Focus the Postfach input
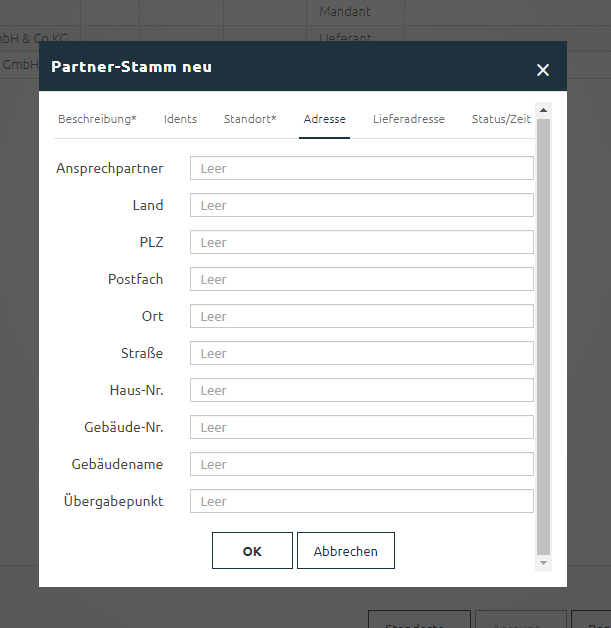This screenshot has height=628, width=611. click(x=362, y=279)
